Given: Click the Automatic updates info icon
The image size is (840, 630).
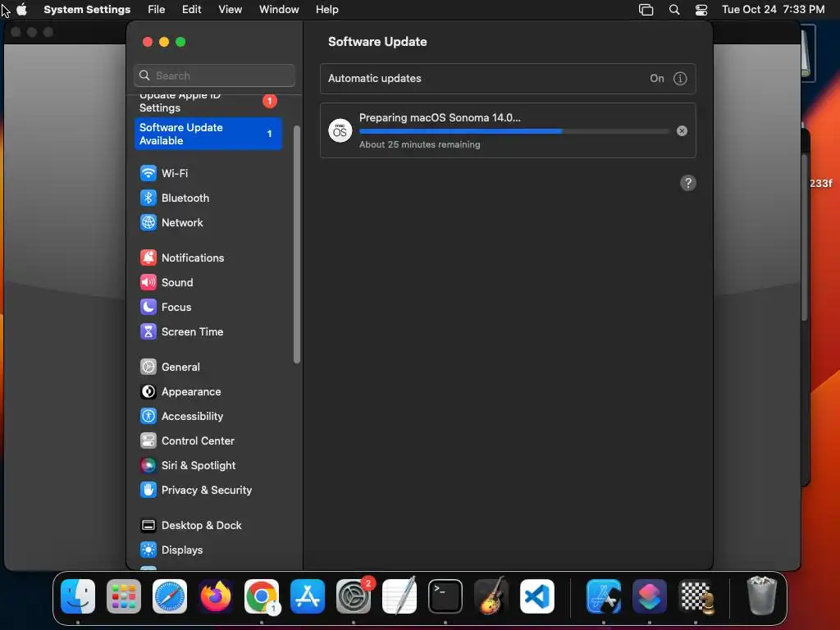Looking at the screenshot, I should [680, 78].
